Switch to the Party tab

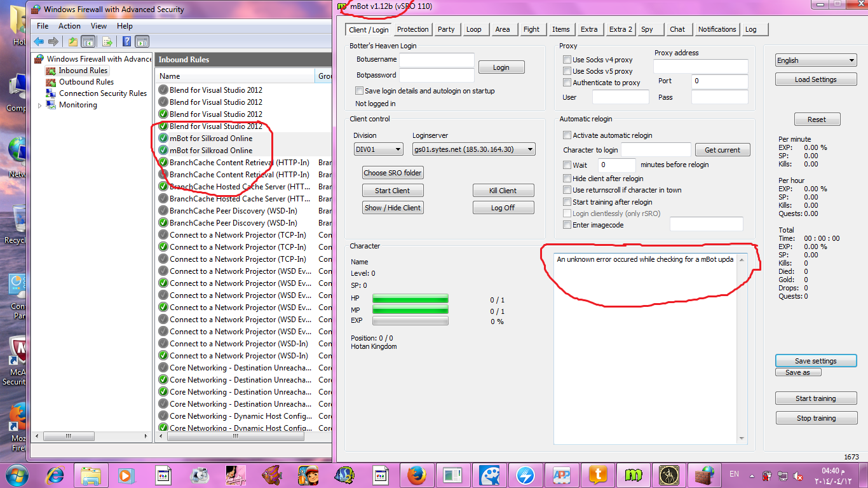coord(446,29)
